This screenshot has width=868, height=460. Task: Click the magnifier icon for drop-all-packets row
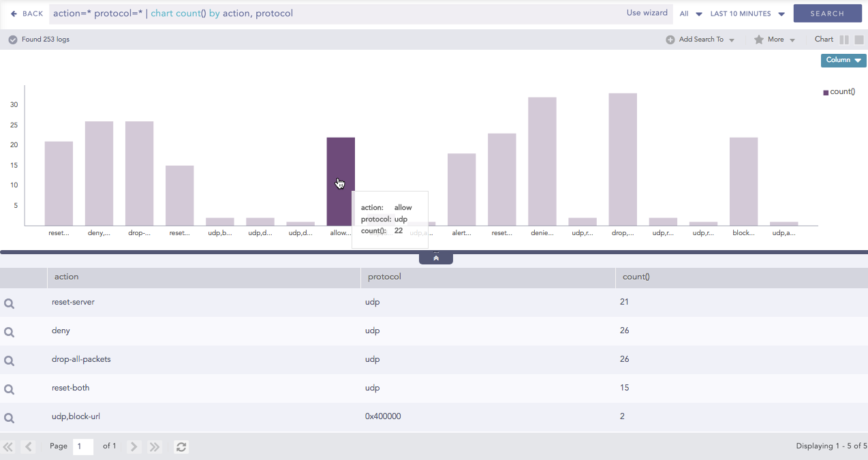[x=9, y=361]
